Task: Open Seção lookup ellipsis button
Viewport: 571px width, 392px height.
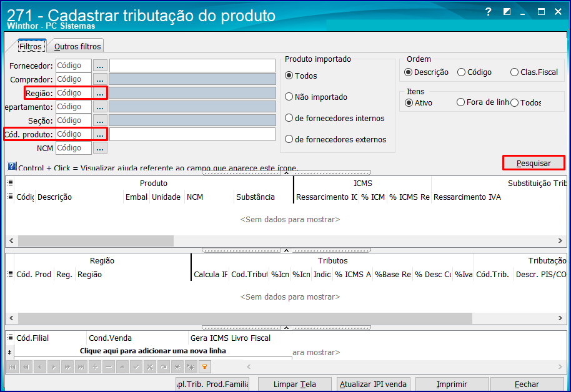Action: [x=100, y=120]
